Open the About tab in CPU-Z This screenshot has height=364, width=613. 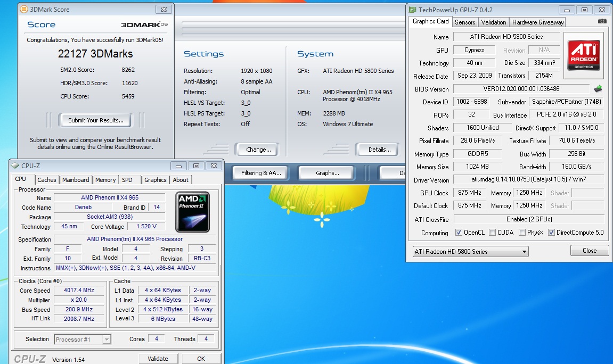click(181, 180)
